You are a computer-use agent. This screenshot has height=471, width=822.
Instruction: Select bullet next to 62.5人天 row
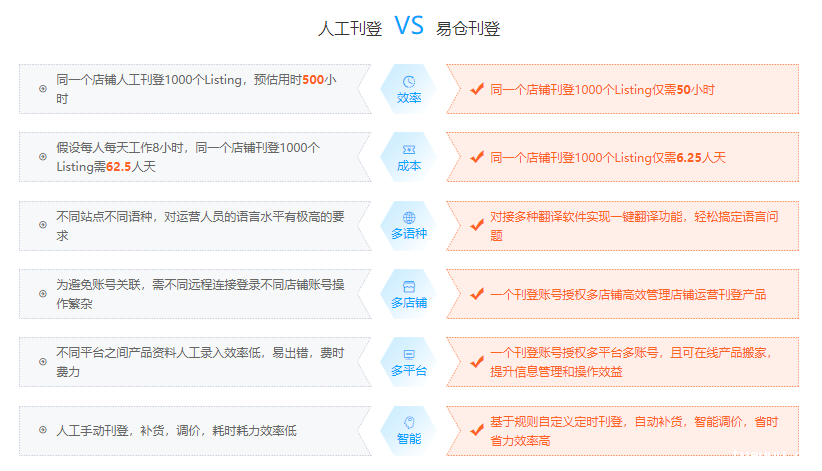click(43, 157)
